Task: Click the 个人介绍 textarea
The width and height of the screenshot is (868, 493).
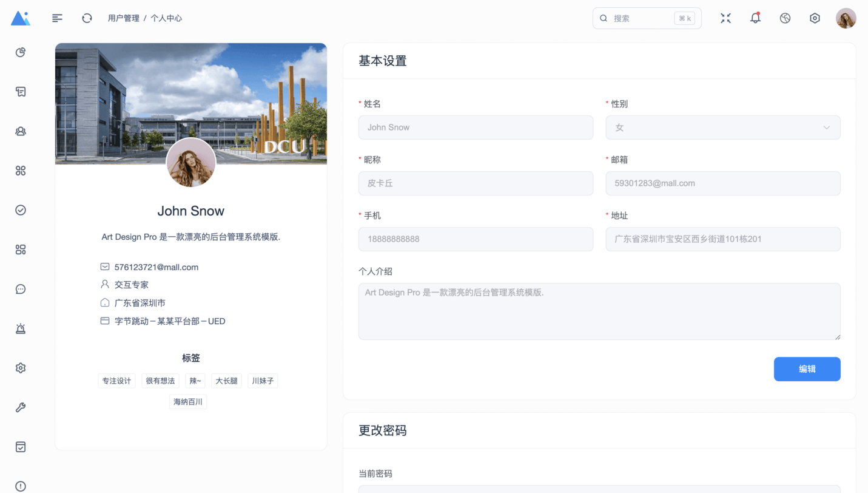Action: point(599,311)
